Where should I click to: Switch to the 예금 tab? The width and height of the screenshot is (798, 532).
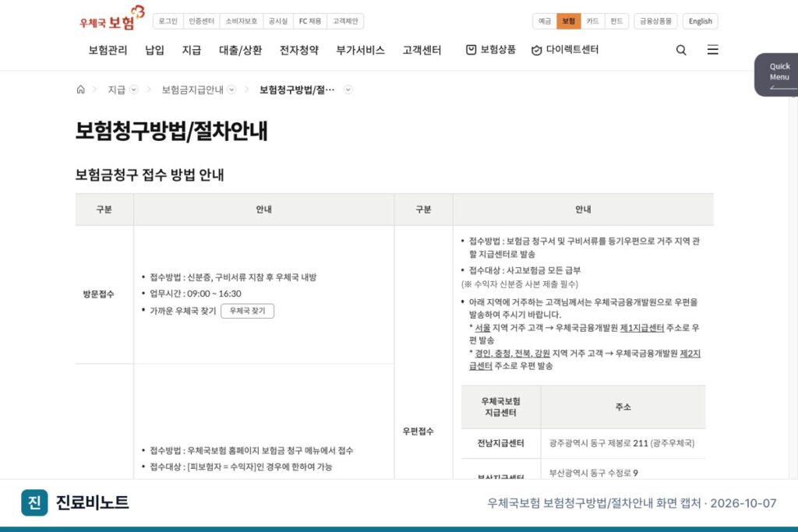pos(545,21)
